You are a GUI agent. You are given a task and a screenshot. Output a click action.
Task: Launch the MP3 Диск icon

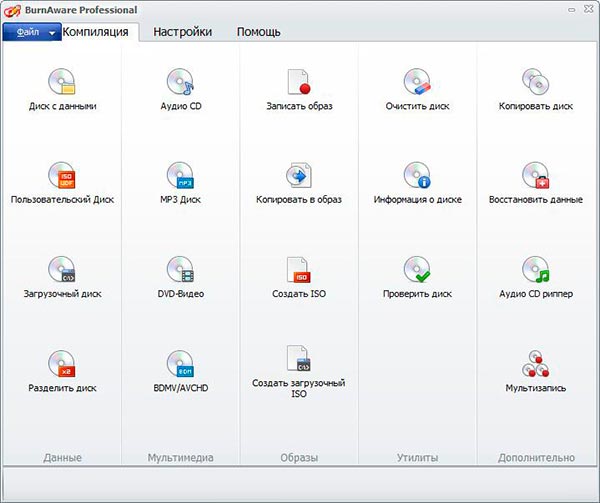click(180, 175)
